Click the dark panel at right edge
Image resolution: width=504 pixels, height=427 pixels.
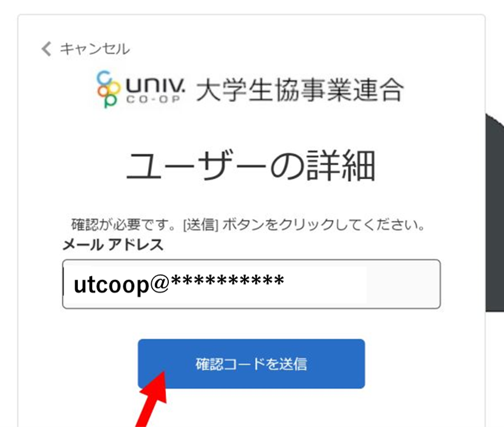click(x=495, y=212)
